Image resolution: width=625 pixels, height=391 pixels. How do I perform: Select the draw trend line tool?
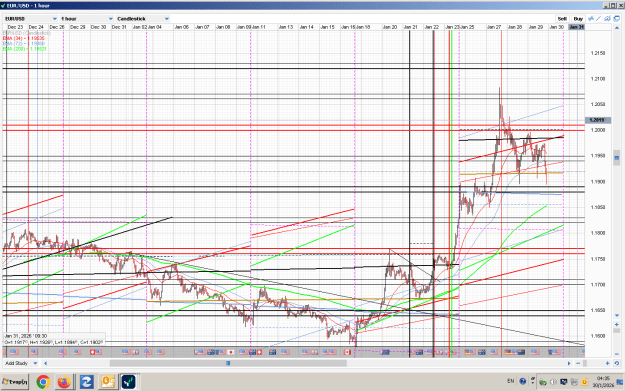coord(599,19)
